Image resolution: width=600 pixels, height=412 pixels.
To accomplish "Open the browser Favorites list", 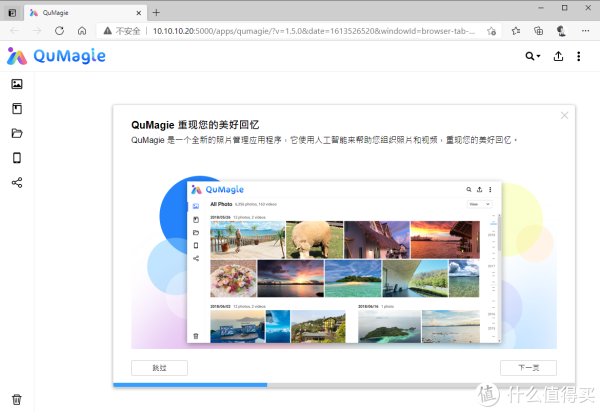I will pyautogui.click(x=516, y=31).
